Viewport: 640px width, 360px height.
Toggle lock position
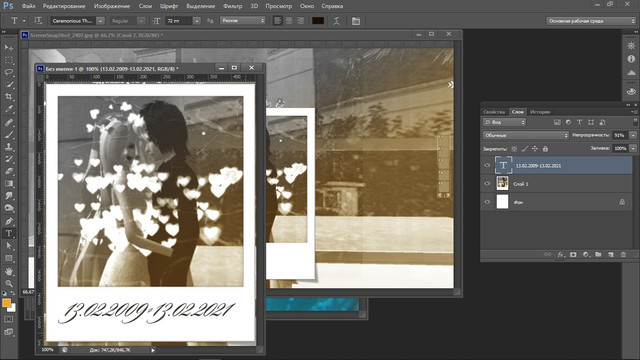pyautogui.click(x=535, y=149)
